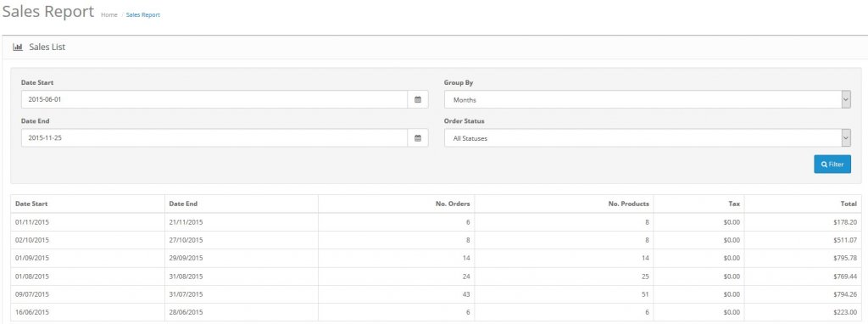
Task: Open the Sales Report breadcrumb link
Action: click(142, 15)
